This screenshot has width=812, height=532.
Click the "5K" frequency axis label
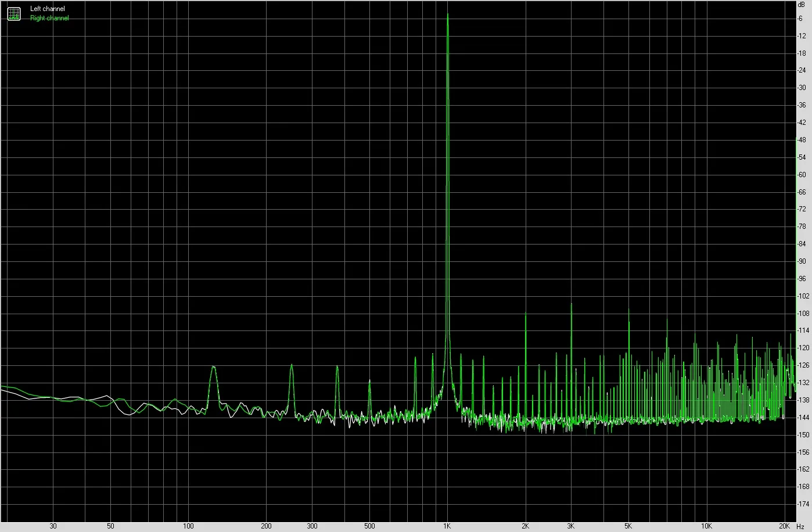pyautogui.click(x=628, y=526)
